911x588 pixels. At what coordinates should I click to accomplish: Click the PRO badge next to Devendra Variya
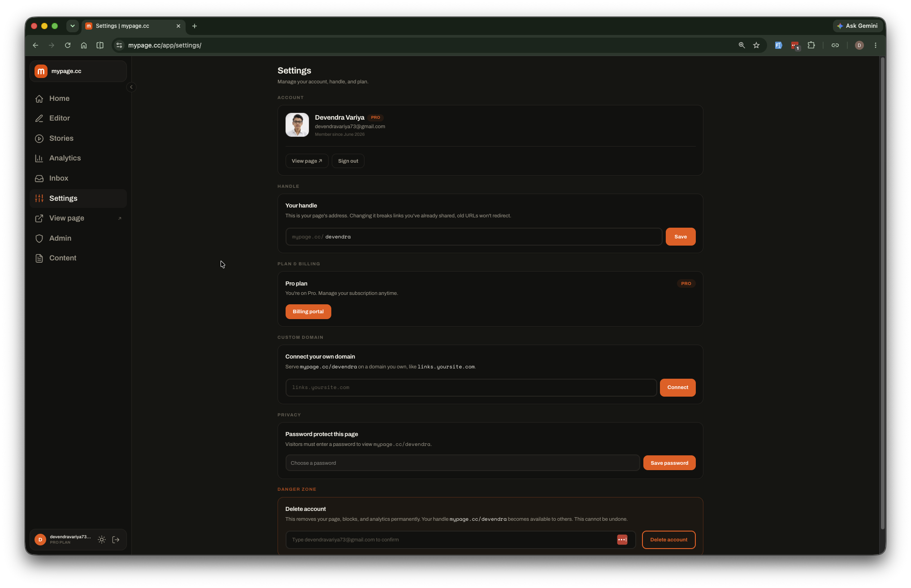(x=375, y=117)
